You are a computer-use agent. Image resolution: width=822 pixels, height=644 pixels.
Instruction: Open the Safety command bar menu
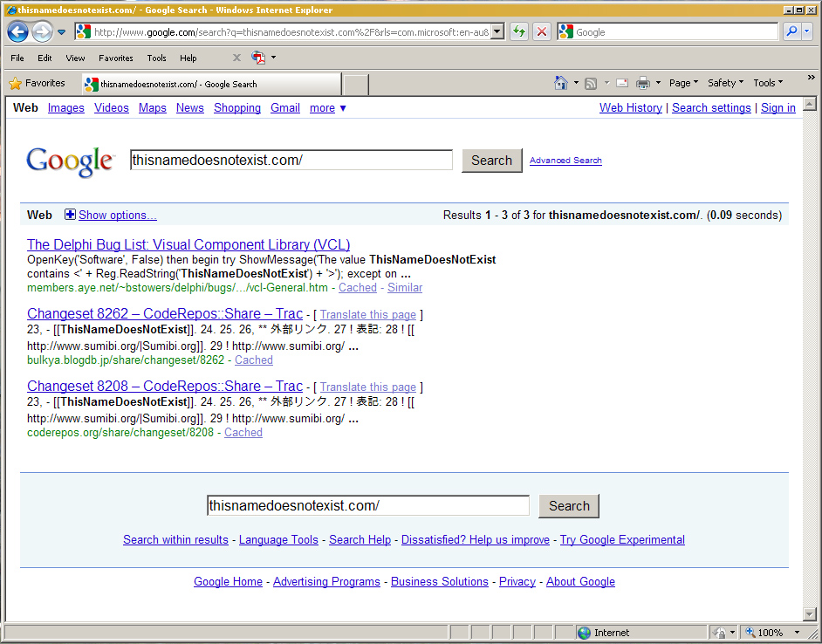725,83
